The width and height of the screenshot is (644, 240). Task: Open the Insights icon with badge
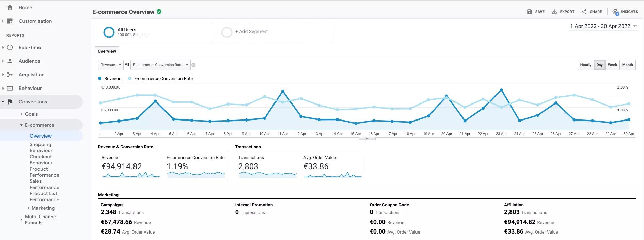(615, 12)
